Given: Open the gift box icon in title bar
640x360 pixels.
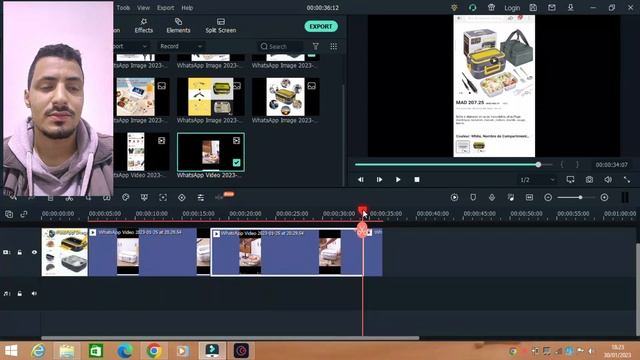Looking at the screenshot, I should (491, 7).
